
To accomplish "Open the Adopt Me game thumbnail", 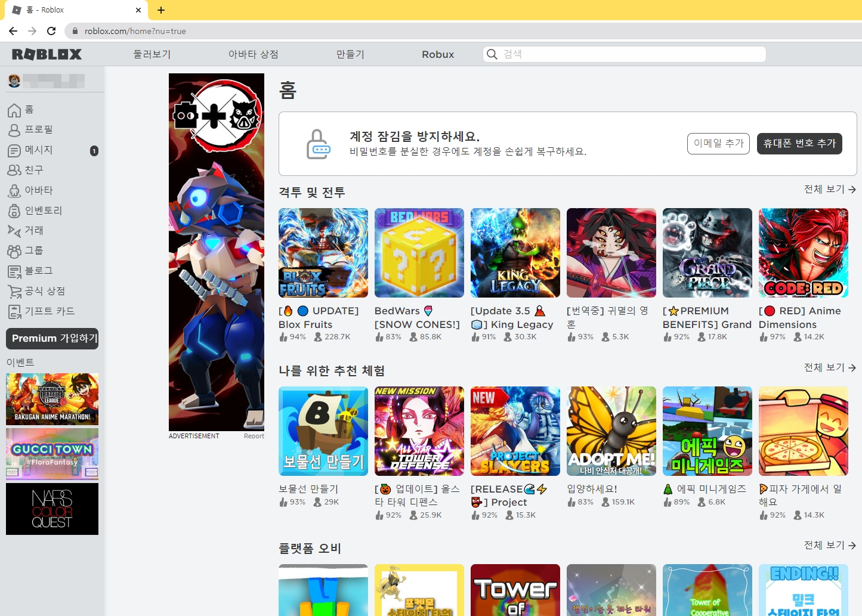I will [x=611, y=431].
